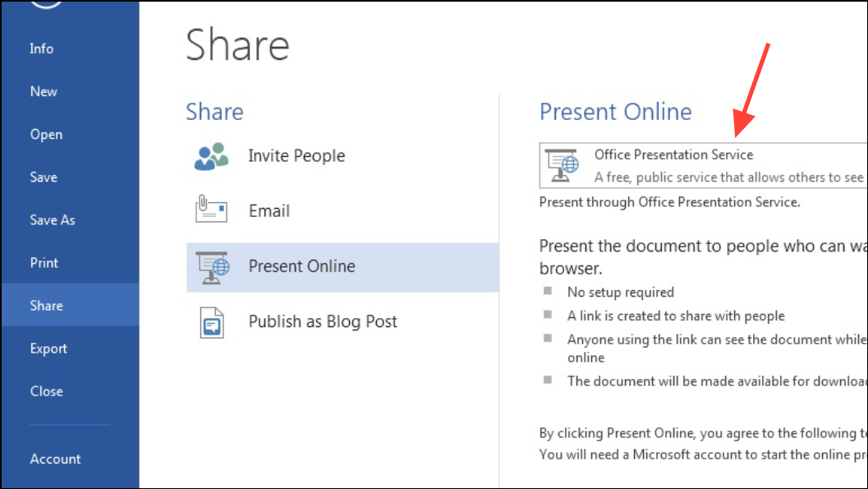Select the Invite People text label

pos(296,156)
